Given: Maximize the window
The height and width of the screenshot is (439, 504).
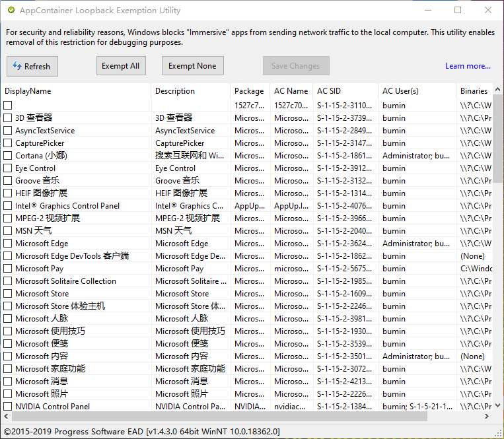Looking at the screenshot, I should click(458, 10).
